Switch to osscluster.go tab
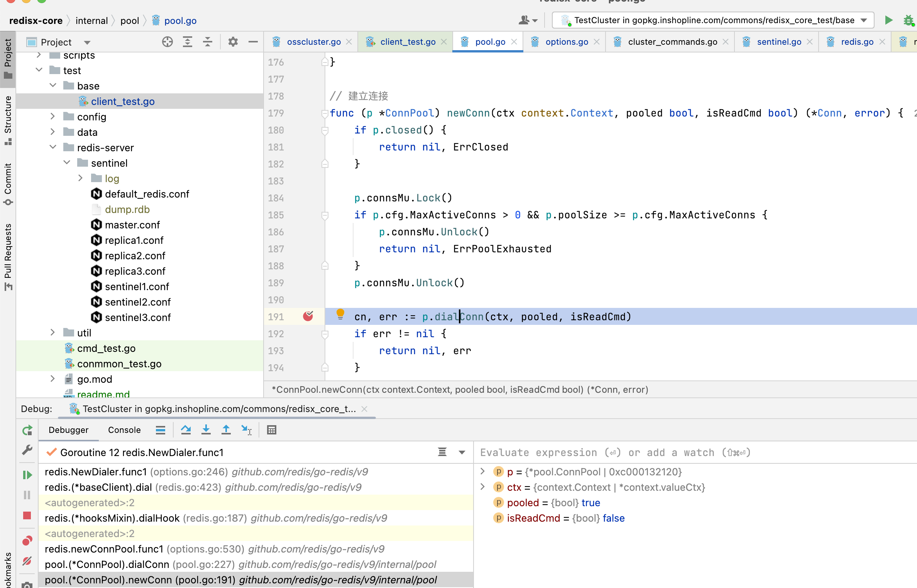Viewport: 917px width, 588px height. click(314, 42)
